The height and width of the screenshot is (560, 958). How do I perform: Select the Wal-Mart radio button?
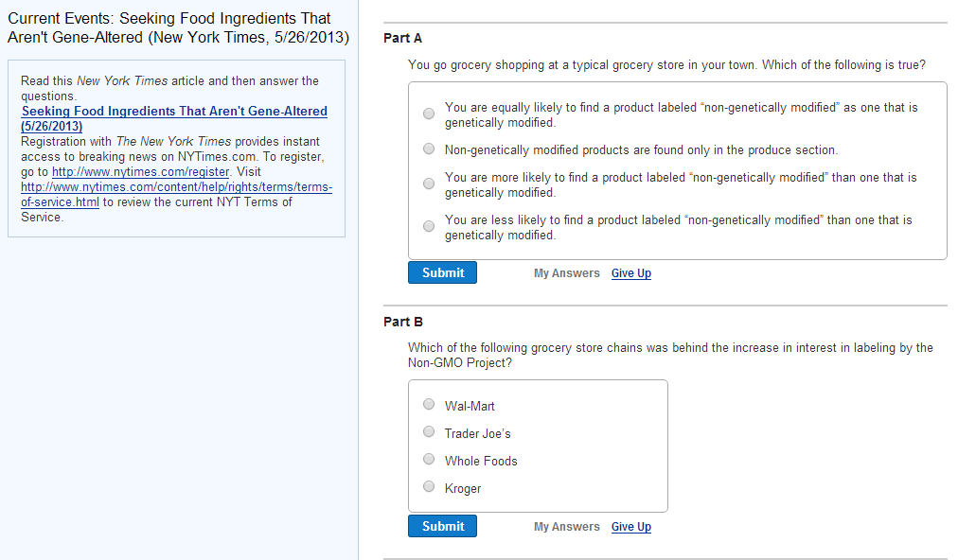click(429, 405)
